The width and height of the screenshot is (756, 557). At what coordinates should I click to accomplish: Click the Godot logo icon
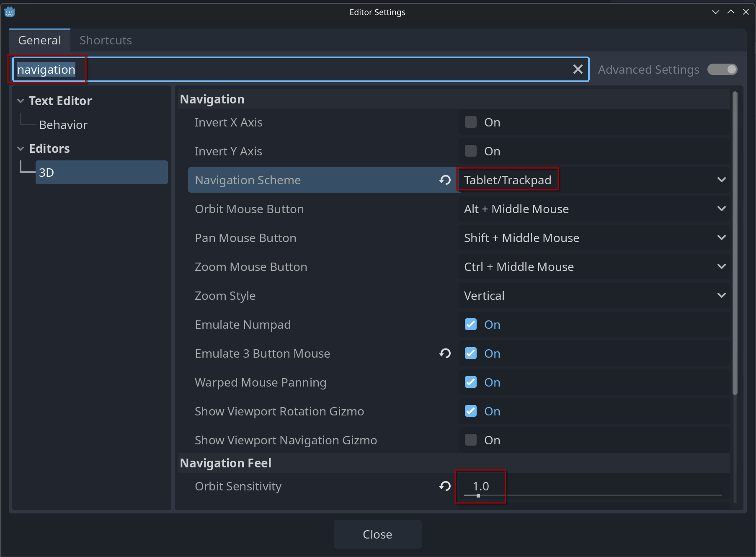click(10, 12)
